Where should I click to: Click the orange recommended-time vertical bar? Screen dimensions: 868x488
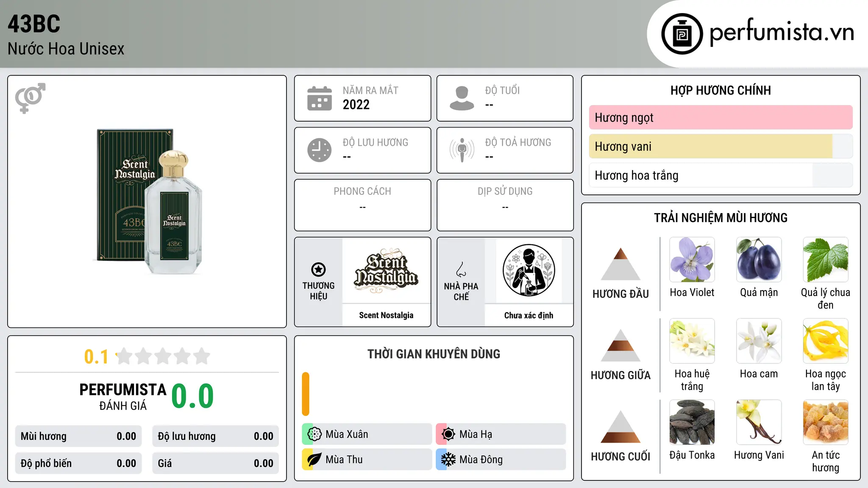point(306,394)
